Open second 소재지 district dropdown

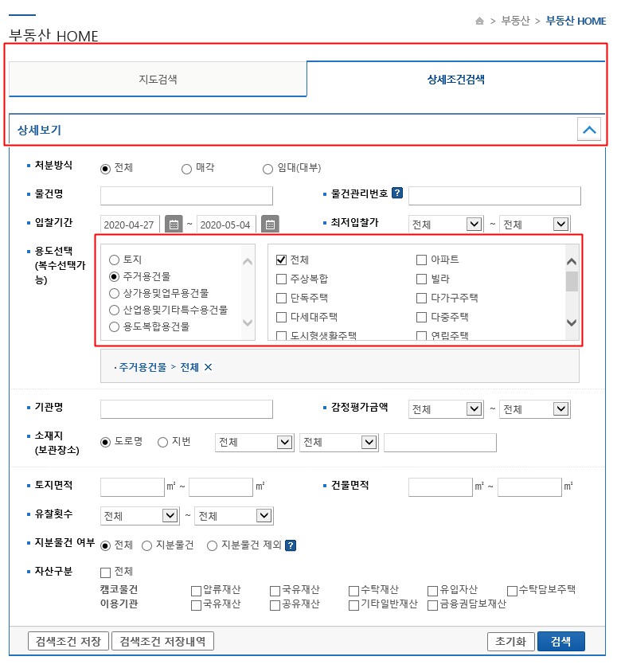pos(339,442)
